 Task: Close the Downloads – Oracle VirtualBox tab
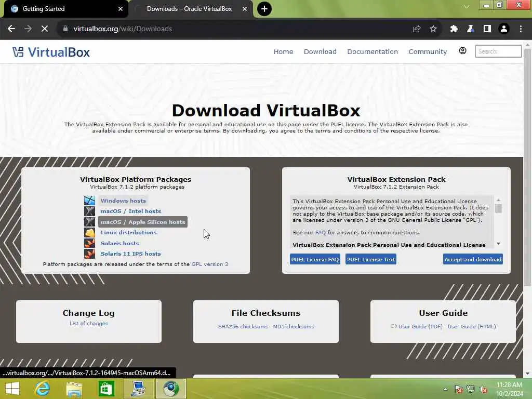tap(245, 9)
